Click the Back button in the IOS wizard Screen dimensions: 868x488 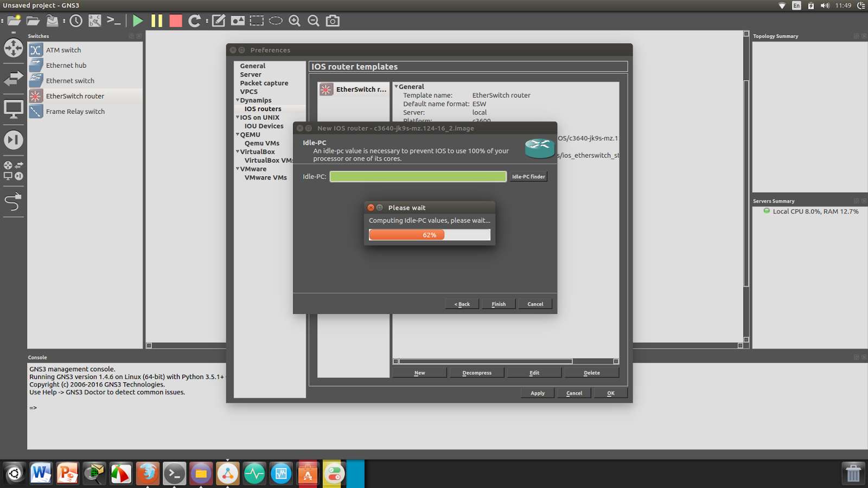(x=462, y=304)
